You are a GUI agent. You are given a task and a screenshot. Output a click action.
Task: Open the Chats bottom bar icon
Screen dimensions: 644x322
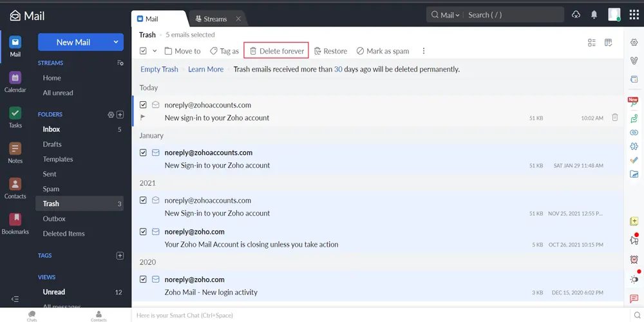click(32, 316)
